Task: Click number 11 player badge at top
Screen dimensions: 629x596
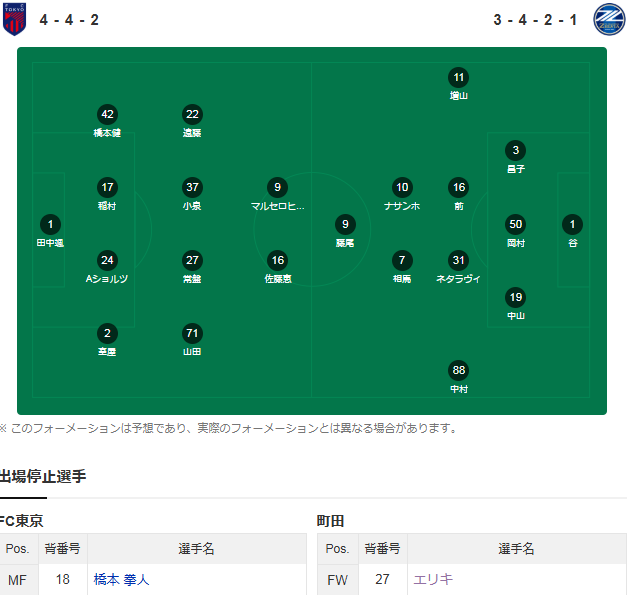Action: pos(459,78)
